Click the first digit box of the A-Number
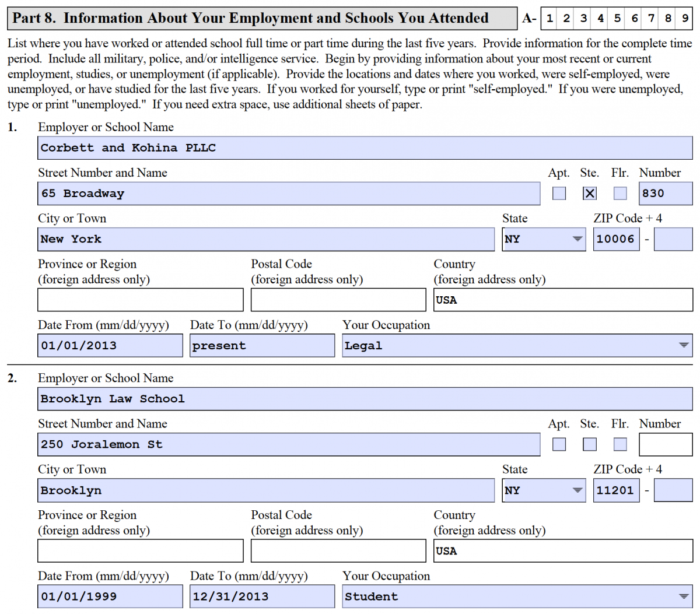Image resolution: width=700 pixels, height=614 pixels. [x=549, y=18]
